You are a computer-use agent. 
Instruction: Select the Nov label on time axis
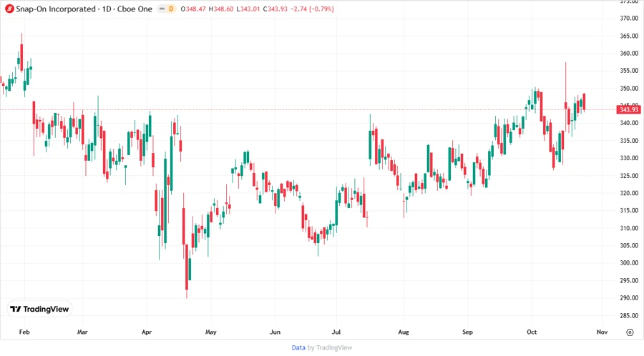click(602, 332)
